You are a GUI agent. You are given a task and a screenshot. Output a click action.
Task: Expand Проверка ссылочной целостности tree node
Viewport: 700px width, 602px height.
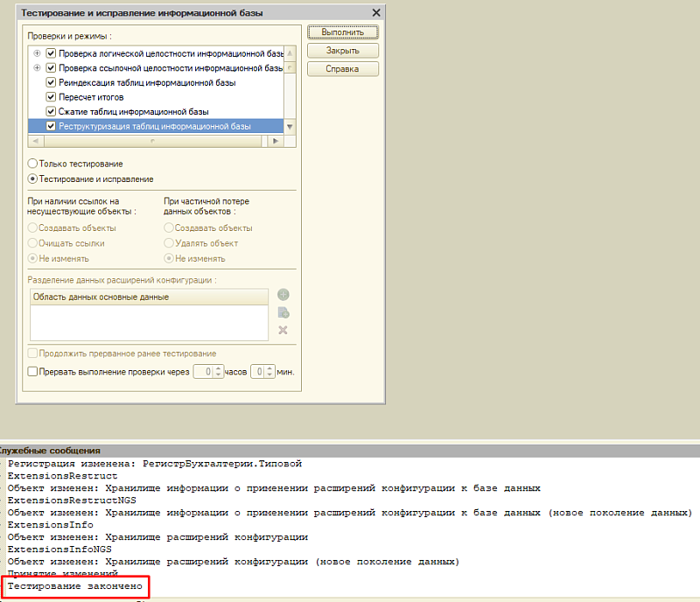click(x=37, y=67)
